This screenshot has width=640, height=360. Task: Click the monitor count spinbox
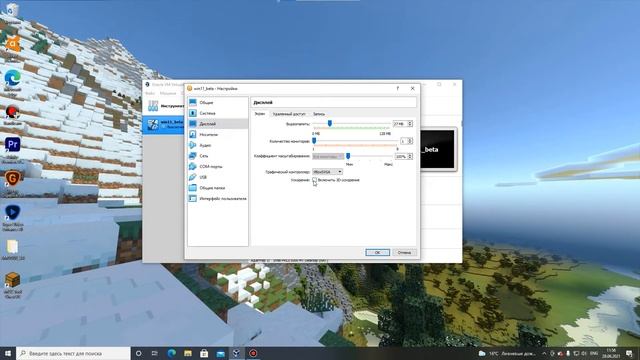pos(406,141)
